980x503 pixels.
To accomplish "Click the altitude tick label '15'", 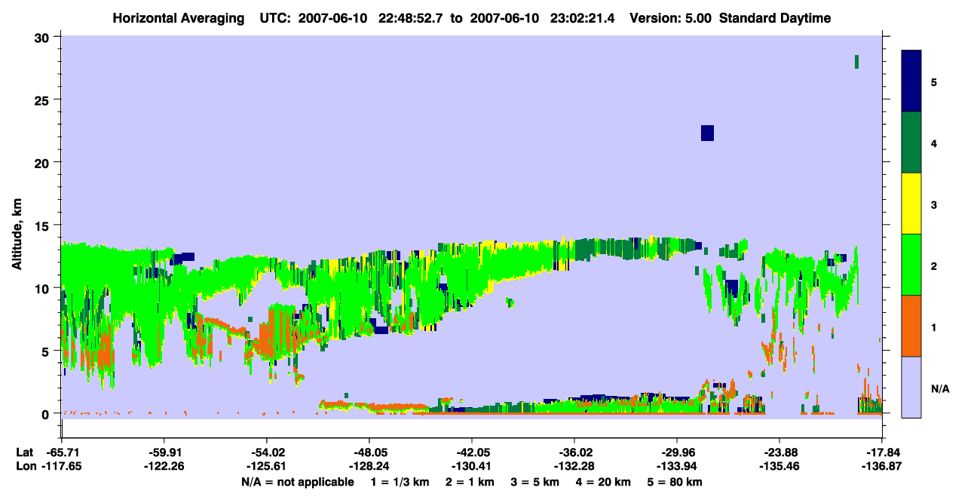I will coord(44,225).
